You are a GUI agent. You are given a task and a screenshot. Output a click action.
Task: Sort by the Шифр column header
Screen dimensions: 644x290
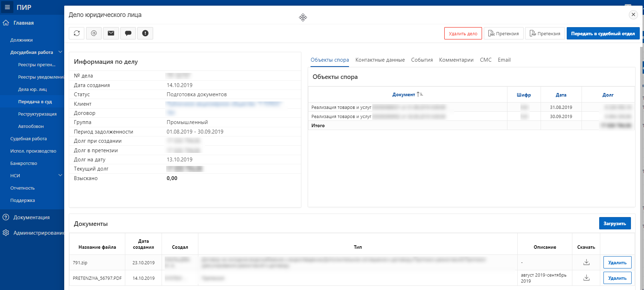(x=524, y=95)
